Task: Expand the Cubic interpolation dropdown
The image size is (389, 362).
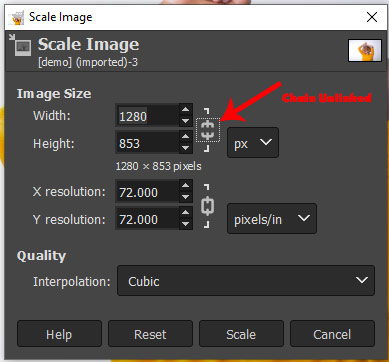Action: point(246,280)
